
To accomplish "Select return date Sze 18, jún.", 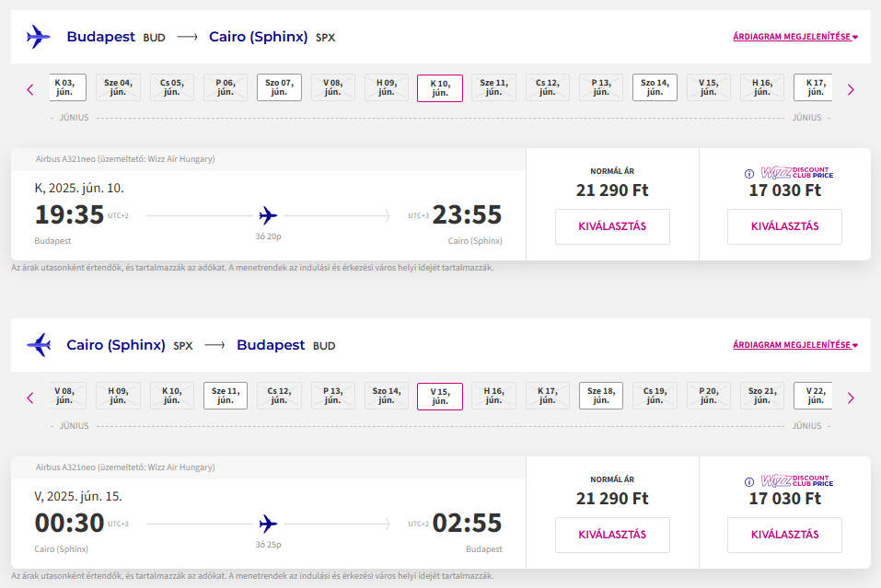I will [x=601, y=396].
